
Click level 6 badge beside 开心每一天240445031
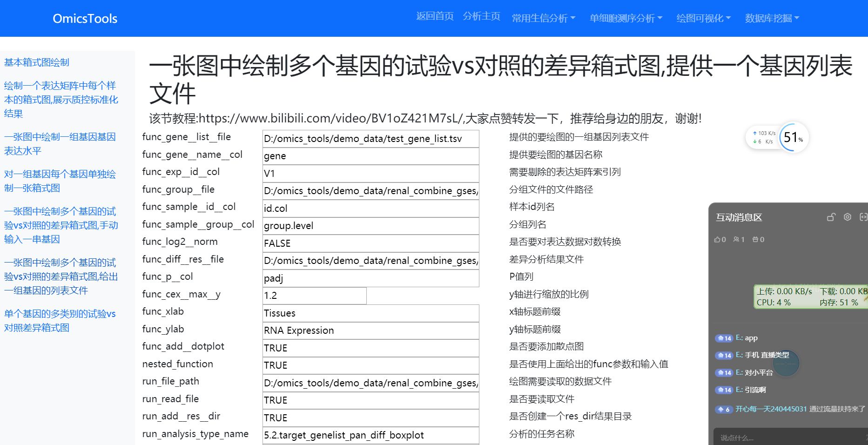coord(724,410)
